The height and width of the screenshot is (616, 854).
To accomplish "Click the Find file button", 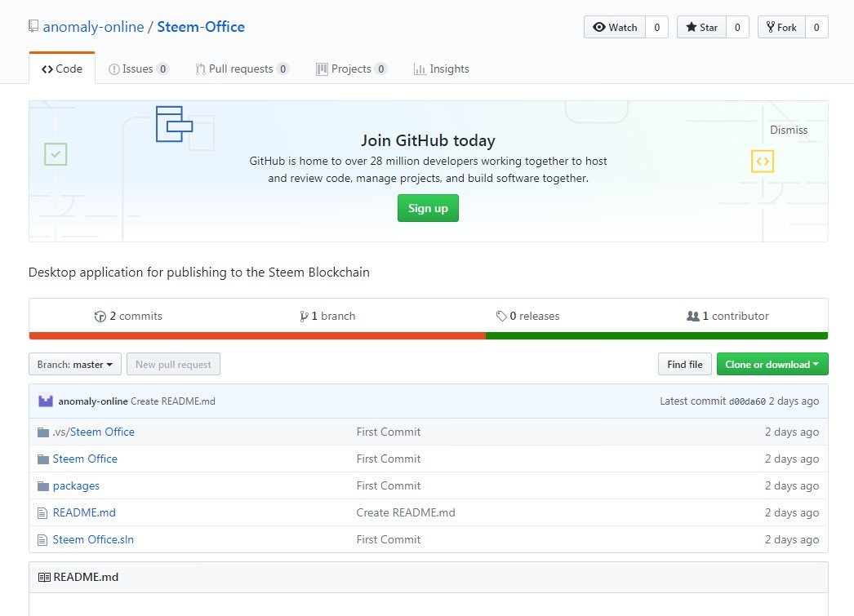I will [685, 364].
